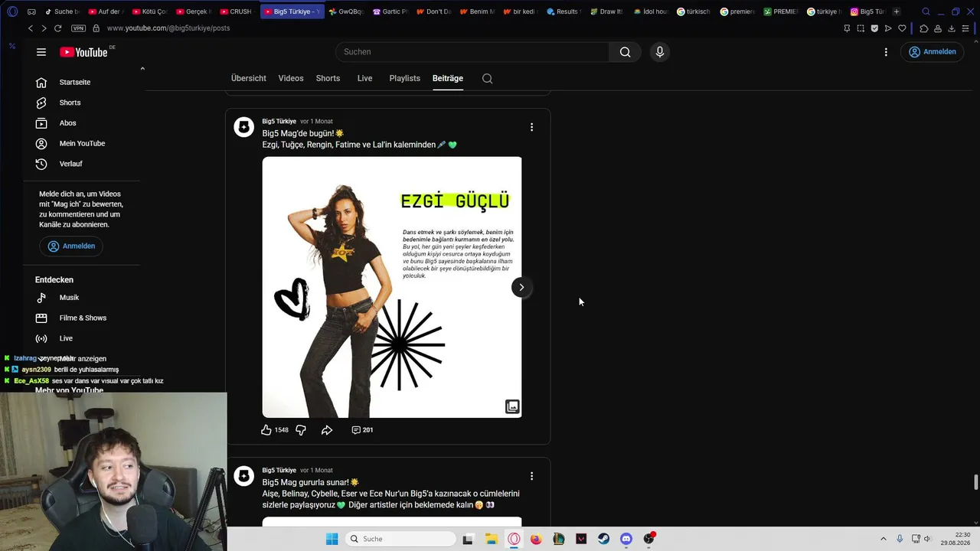
Task: Open a new browser tab
Action: [897, 11]
